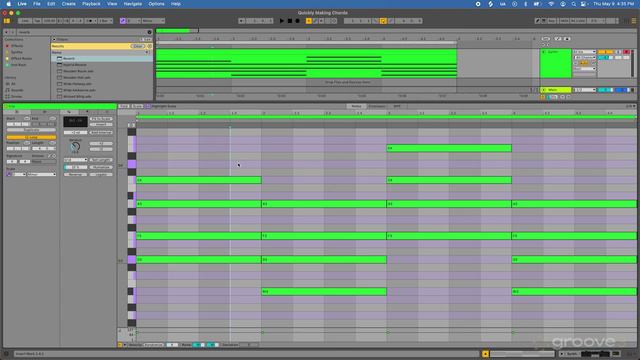Open the control bar scale name dropdown

coord(153,21)
